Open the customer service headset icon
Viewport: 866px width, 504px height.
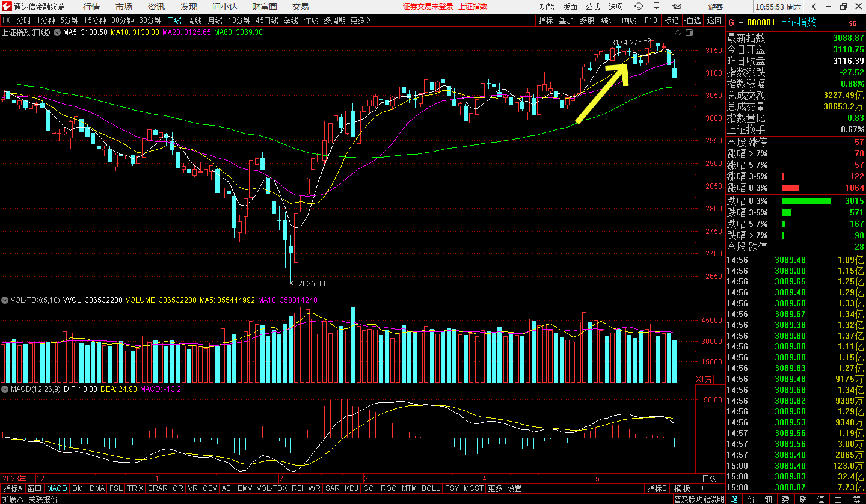pos(639,7)
